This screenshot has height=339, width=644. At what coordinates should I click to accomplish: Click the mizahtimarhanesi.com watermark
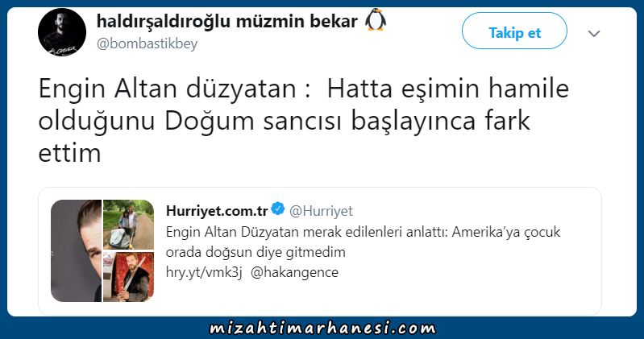322,328
